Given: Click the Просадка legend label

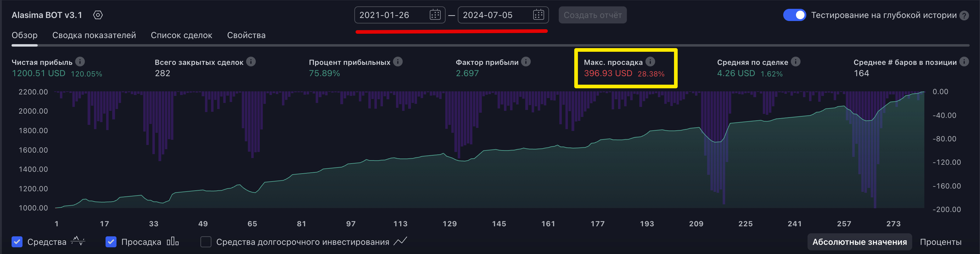Looking at the screenshot, I should pos(141,242).
